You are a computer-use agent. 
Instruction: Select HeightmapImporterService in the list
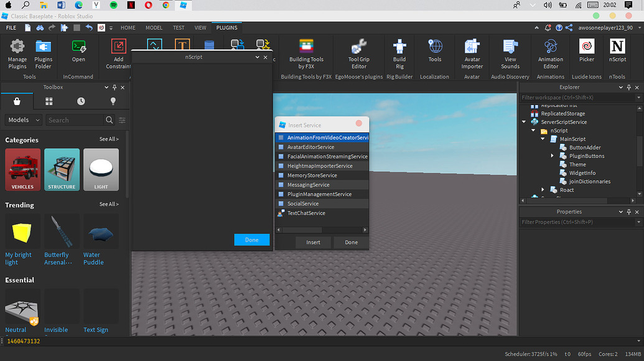pyautogui.click(x=322, y=166)
